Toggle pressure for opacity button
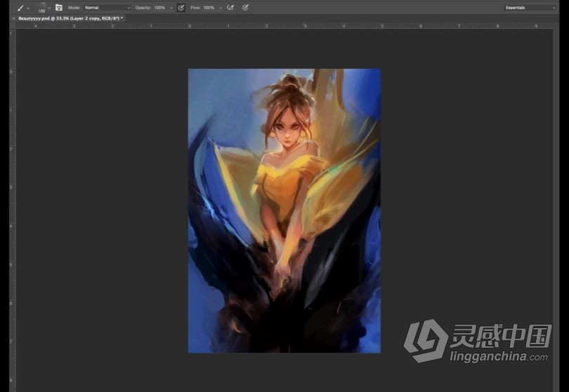 [x=181, y=8]
